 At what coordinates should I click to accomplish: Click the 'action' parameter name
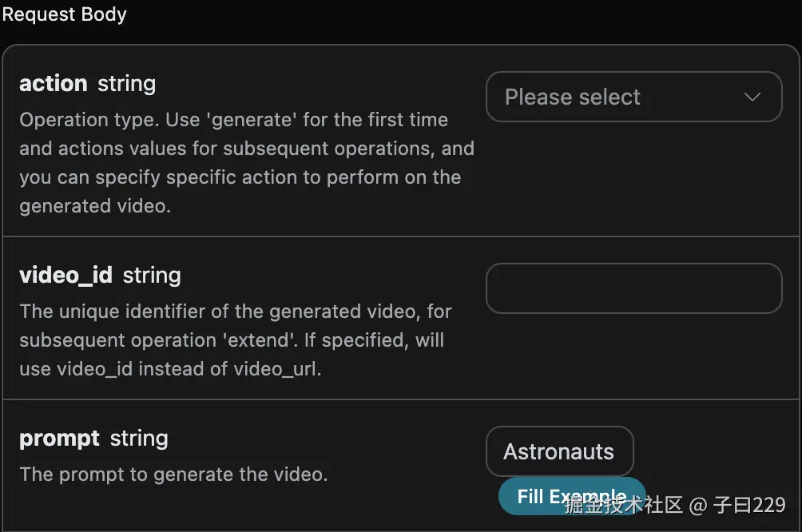(x=53, y=84)
